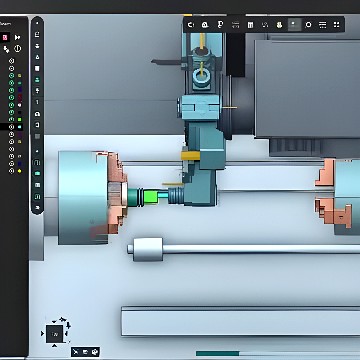Open the three-horizontal-lines menu icon in top toolbar
Viewport: 360px width, 360px height.
pyautogui.click(x=322, y=25)
